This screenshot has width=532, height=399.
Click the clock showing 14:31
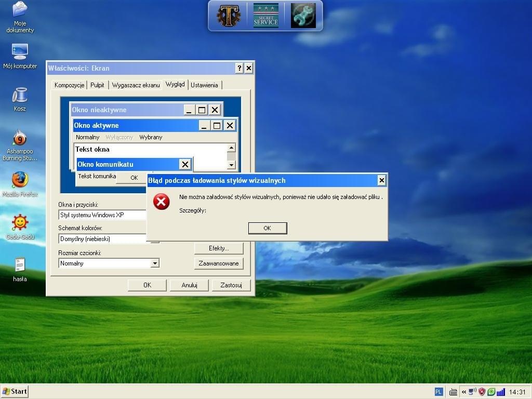click(x=517, y=392)
